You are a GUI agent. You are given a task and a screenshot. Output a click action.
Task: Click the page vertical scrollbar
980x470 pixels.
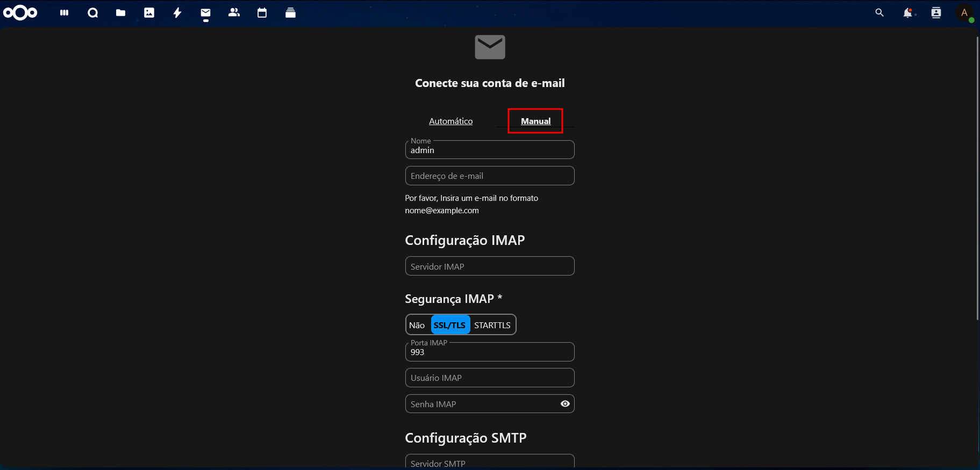[977, 178]
